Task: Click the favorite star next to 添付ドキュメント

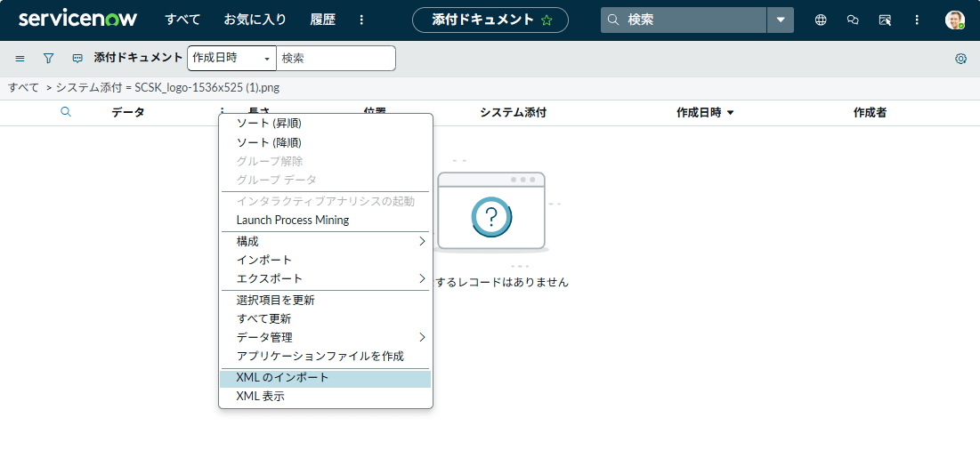Action: coord(547,20)
